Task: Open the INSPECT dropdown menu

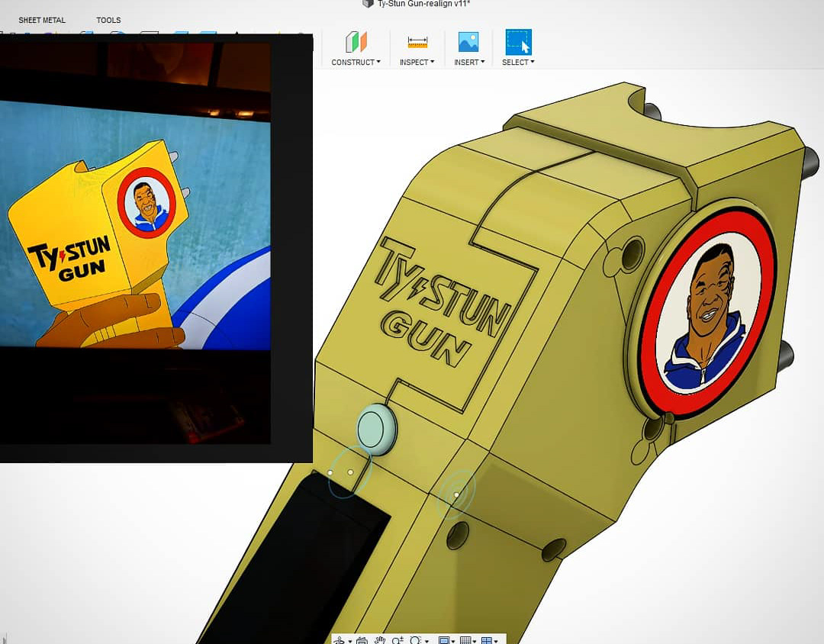Action: click(417, 62)
